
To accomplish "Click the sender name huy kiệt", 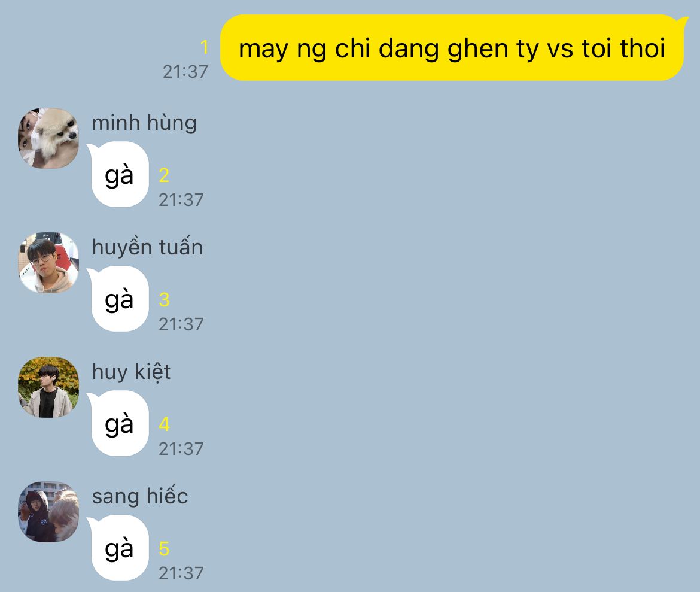I will pyautogui.click(x=131, y=372).
